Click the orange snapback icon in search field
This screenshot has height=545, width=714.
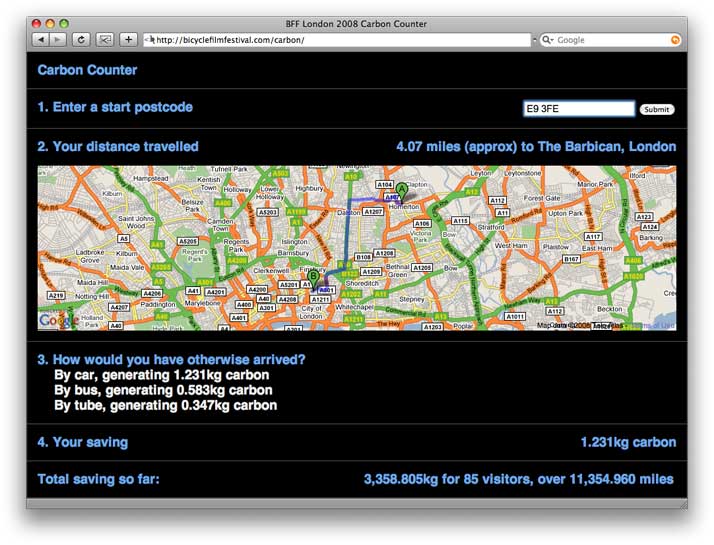674,40
